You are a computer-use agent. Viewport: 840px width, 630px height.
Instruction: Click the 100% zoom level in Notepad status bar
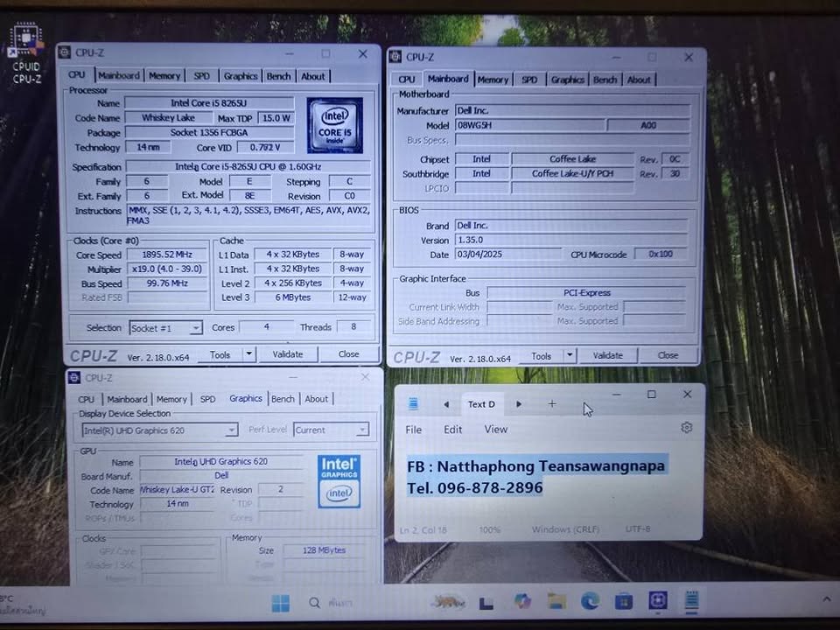point(489,530)
